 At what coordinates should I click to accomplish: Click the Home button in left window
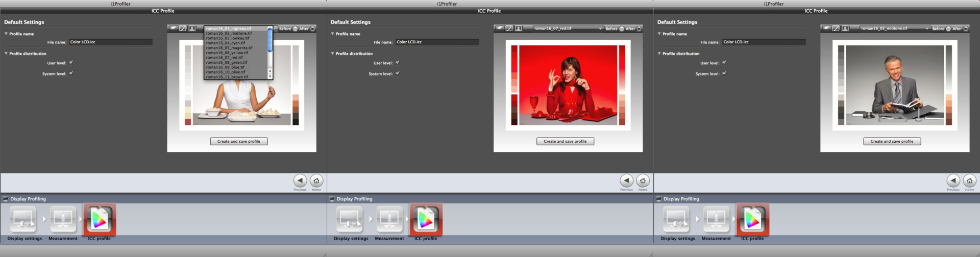pos(316,181)
